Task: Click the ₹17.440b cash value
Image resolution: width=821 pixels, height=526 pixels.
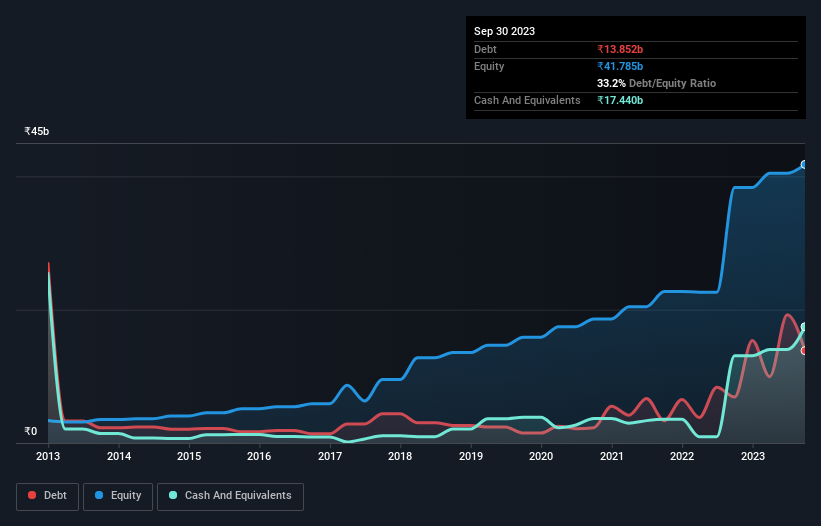Action: 620,100
